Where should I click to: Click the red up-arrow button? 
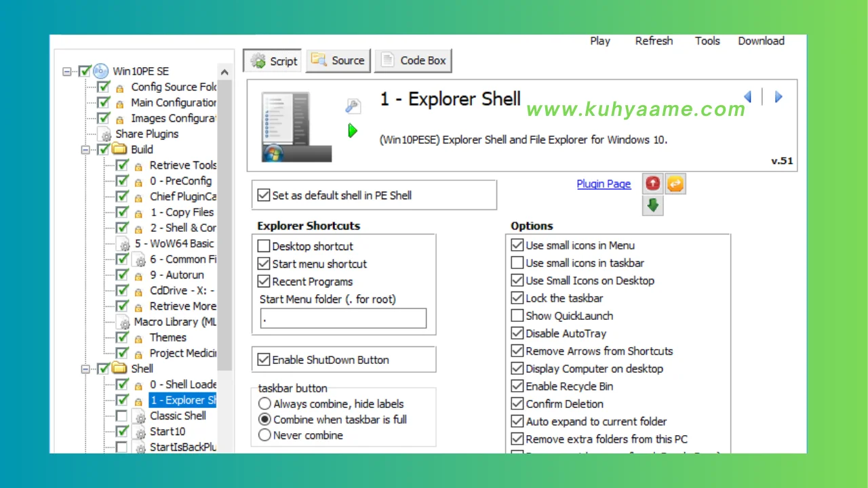tap(652, 184)
